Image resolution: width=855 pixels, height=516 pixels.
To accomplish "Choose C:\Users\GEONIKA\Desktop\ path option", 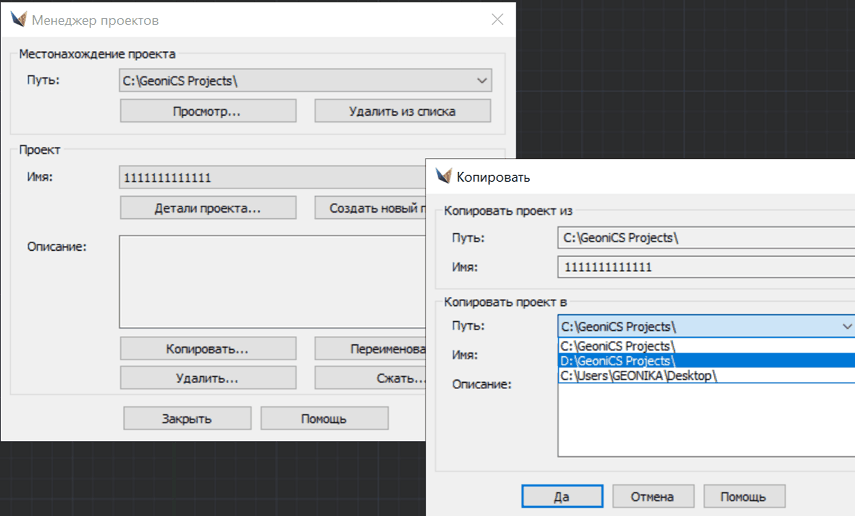I will click(x=639, y=376).
